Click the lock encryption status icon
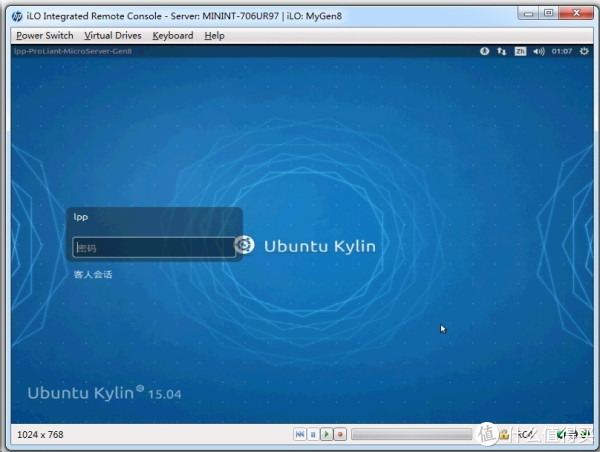Screen dimensions: 600x452 pyautogui.click(x=506, y=435)
